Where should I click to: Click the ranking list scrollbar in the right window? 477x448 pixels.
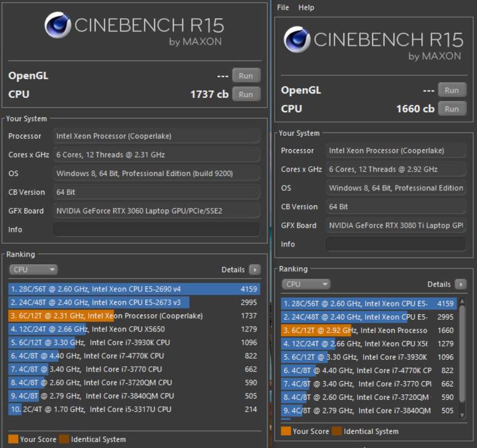(x=463, y=353)
